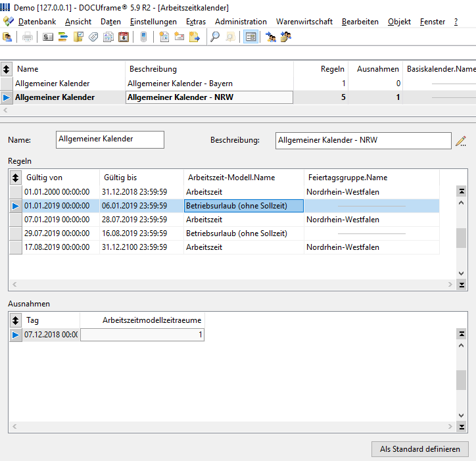Open the calendar icon showing 6
This screenshot has height=461, width=476.
coord(124,37)
